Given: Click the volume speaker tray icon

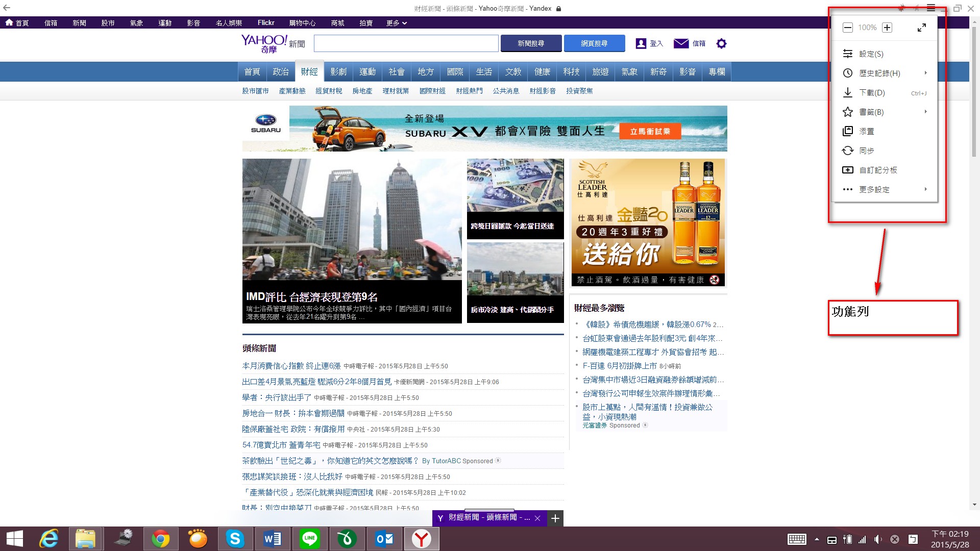Looking at the screenshot, I should (878, 539).
